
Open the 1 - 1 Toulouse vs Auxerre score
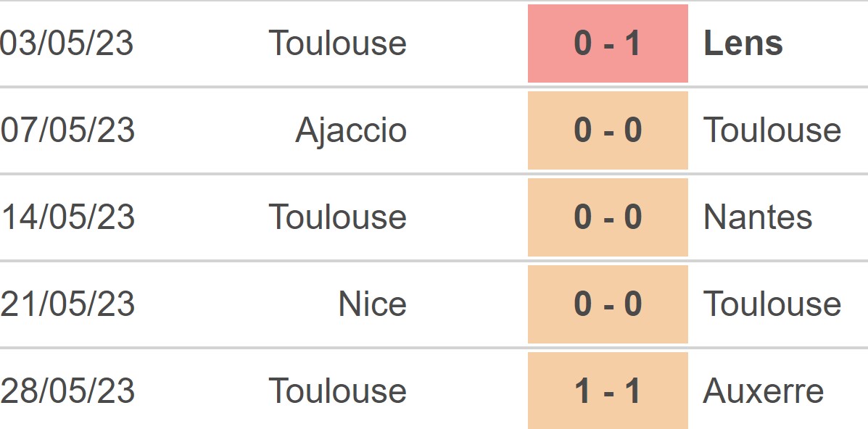pos(608,391)
